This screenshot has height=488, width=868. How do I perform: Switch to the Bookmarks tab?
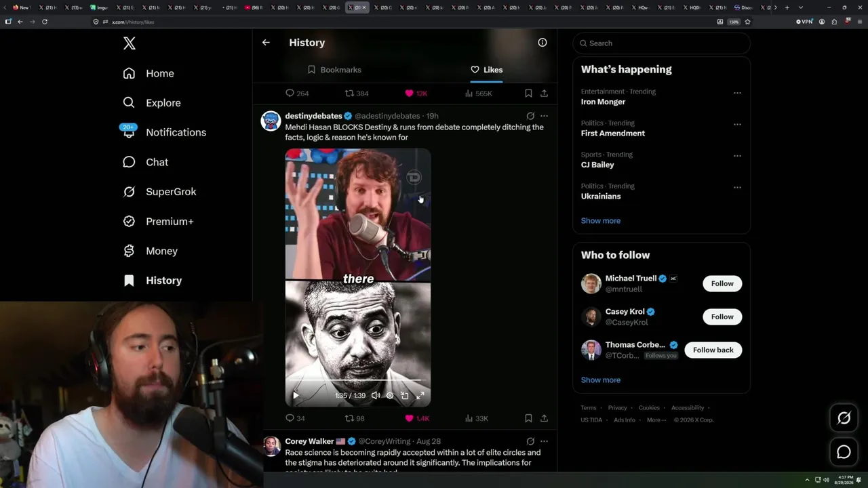pos(334,70)
